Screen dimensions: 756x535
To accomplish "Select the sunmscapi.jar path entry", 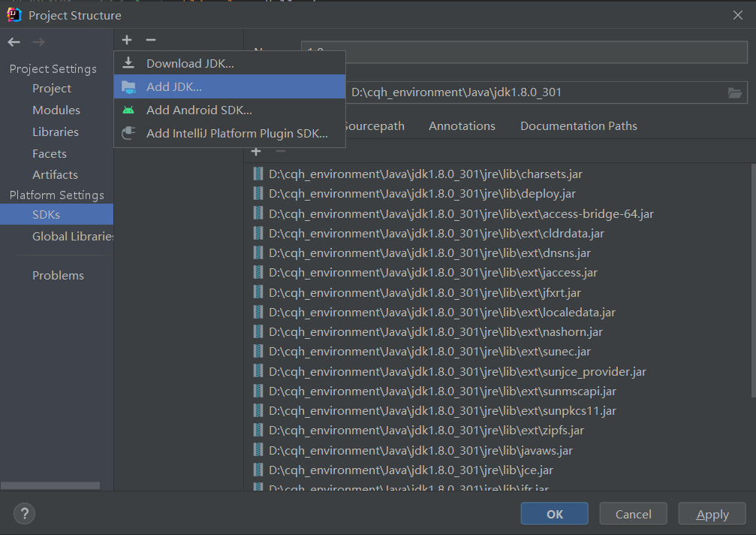I will pyautogui.click(x=442, y=391).
